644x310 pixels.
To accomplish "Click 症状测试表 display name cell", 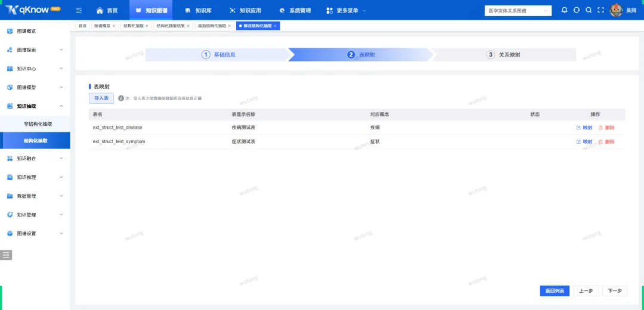I will click(243, 142).
